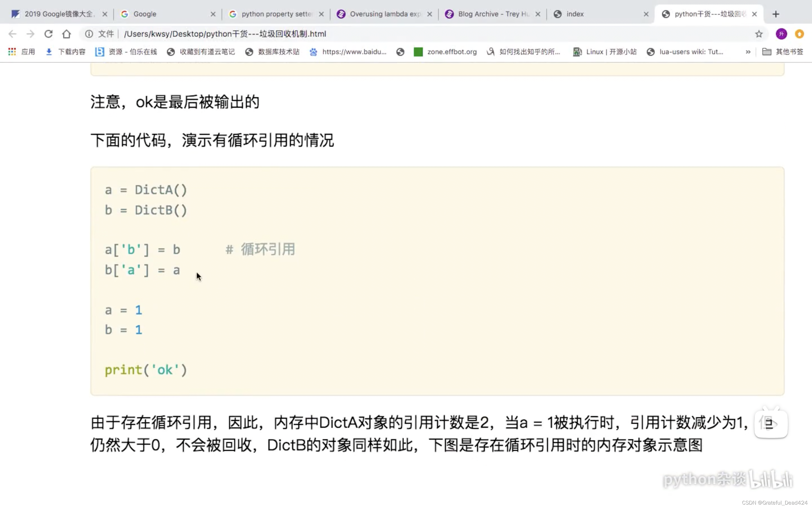Open the home page
812x508 pixels.
[67, 34]
